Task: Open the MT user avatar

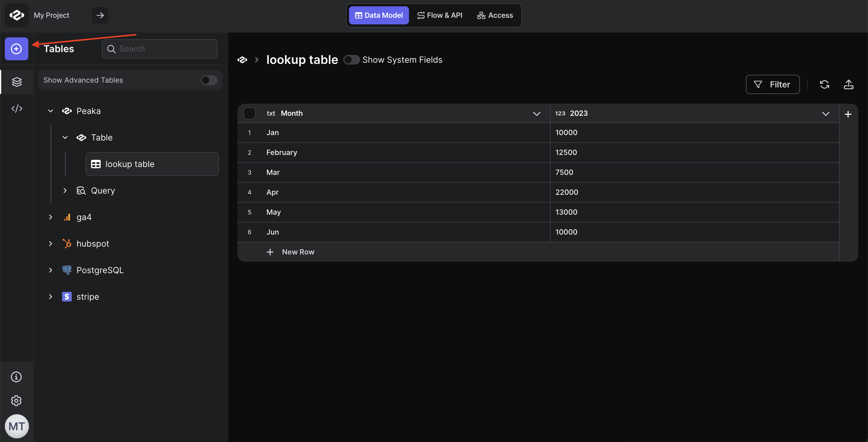Action: pos(17,426)
